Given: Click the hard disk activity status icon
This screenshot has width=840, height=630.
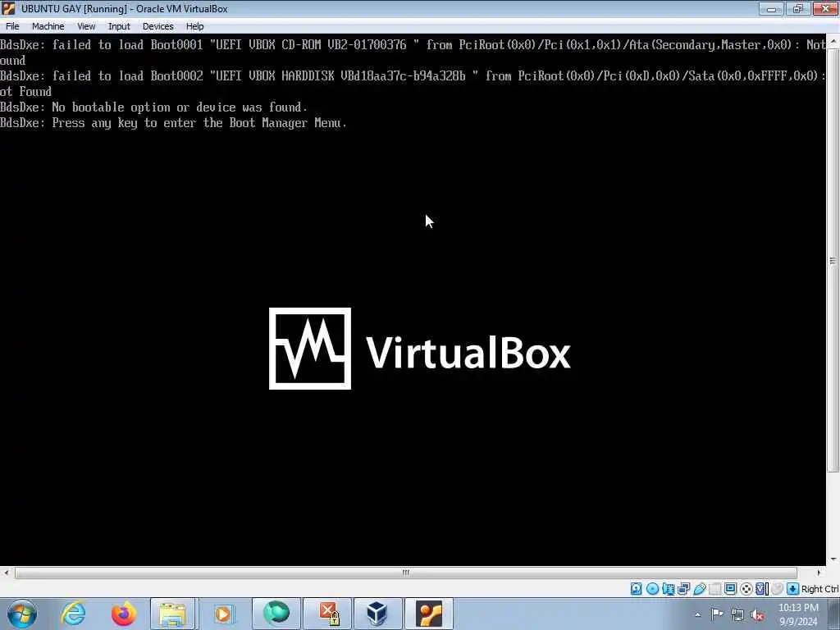Looking at the screenshot, I should (x=636, y=589).
